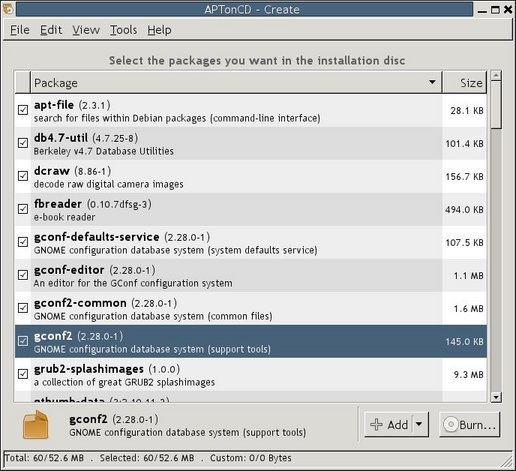This screenshot has width=516, height=471.
Task: Open the View menu
Action: point(86,30)
